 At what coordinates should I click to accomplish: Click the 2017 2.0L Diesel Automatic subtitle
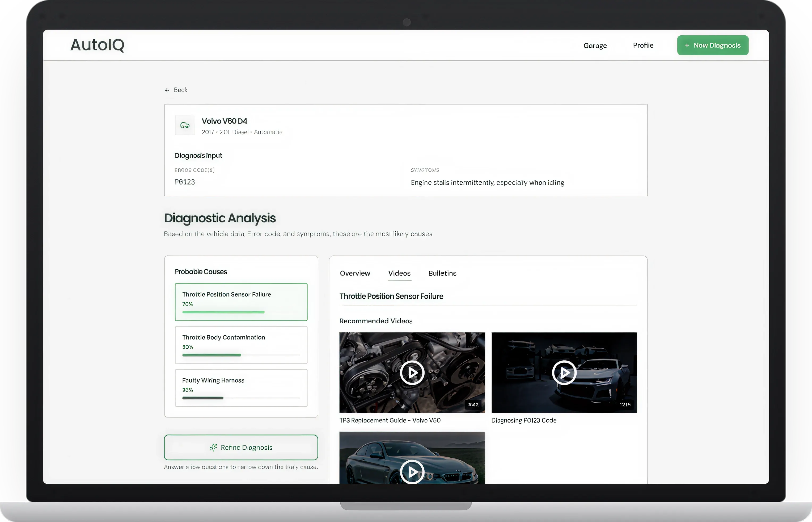tap(242, 132)
